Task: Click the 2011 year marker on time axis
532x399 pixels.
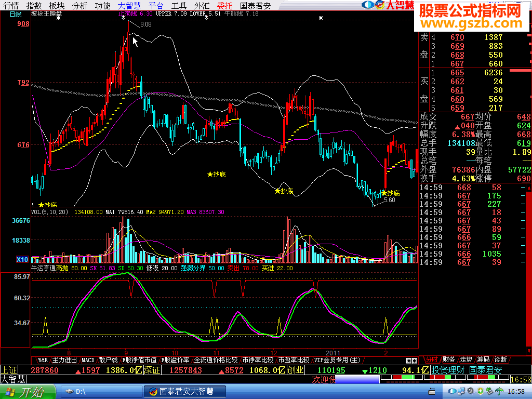Action: 333,353
